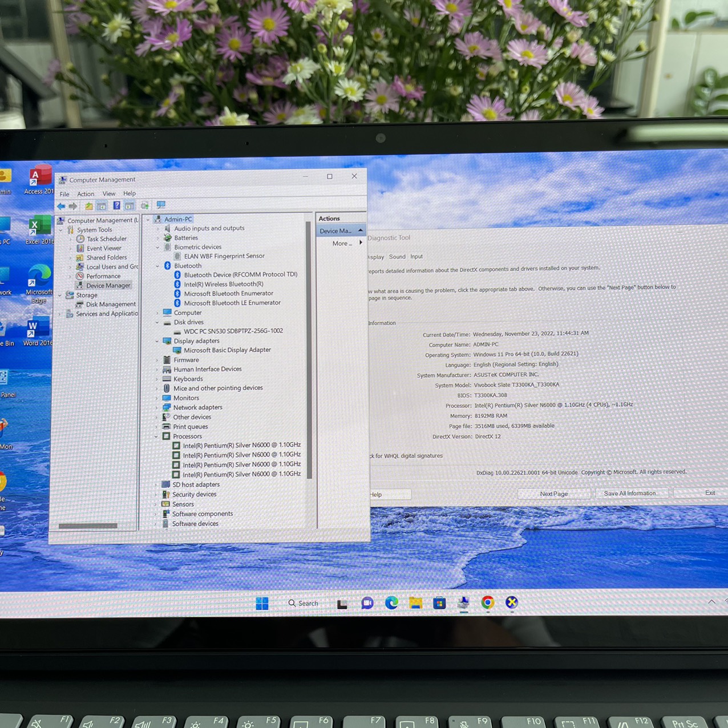Open Task View from the taskbar

pos(342,604)
